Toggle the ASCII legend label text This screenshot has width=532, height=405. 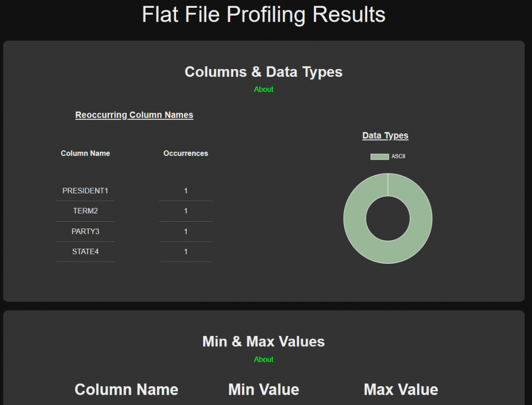point(398,157)
